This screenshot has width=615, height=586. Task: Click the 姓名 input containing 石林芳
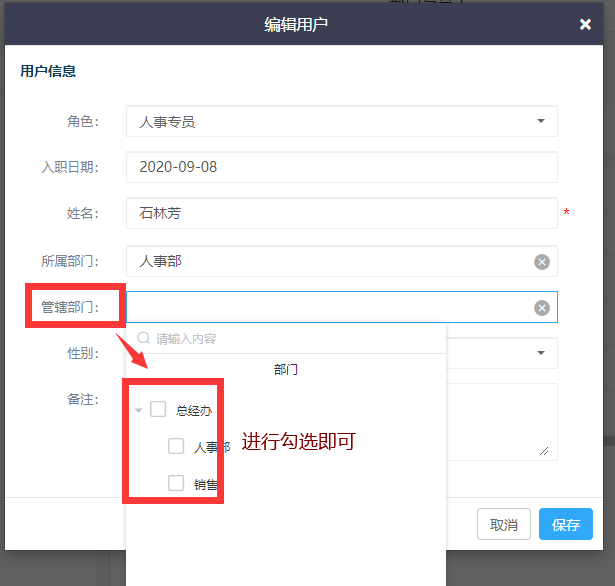(x=342, y=213)
